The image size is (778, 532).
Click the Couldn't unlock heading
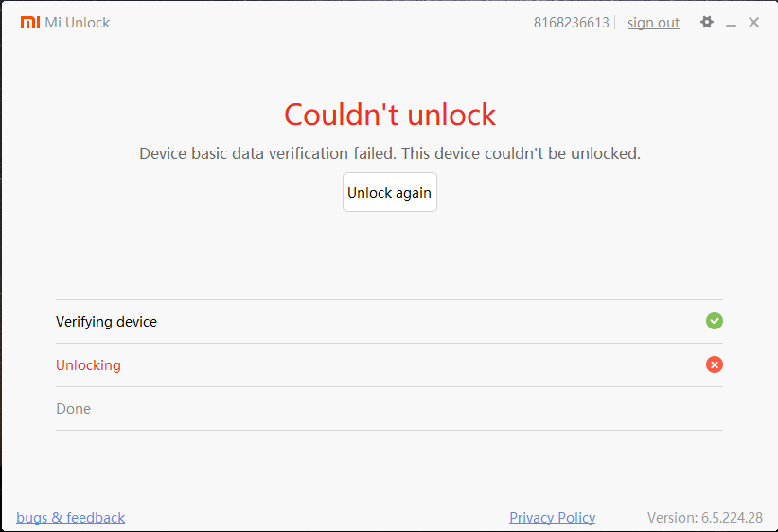pyautogui.click(x=390, y=115)
